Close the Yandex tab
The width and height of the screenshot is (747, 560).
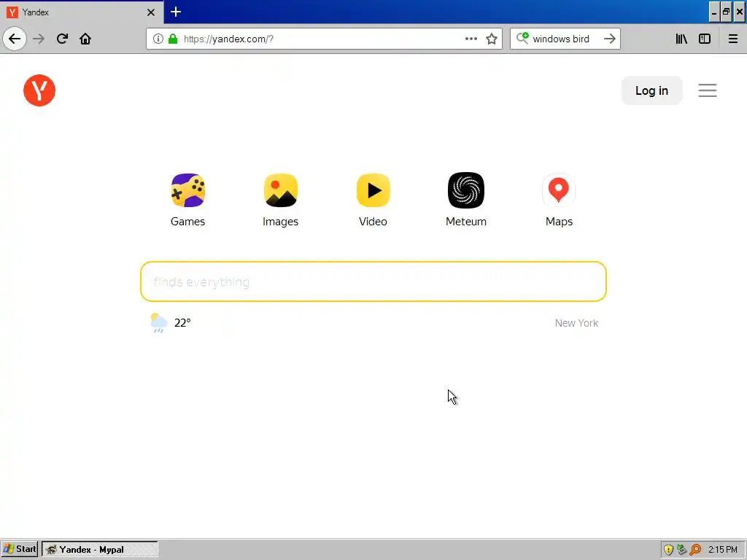tap(151, 12)
